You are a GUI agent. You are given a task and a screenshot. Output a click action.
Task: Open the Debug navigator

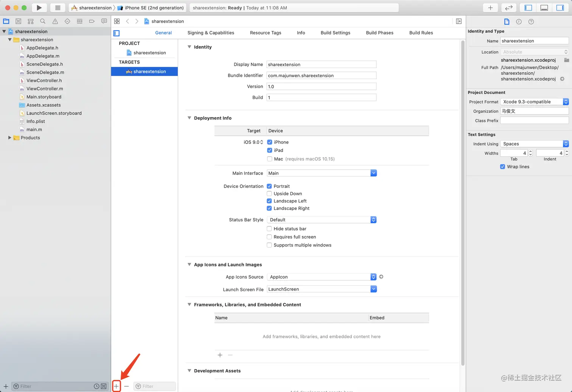point(79,21)
